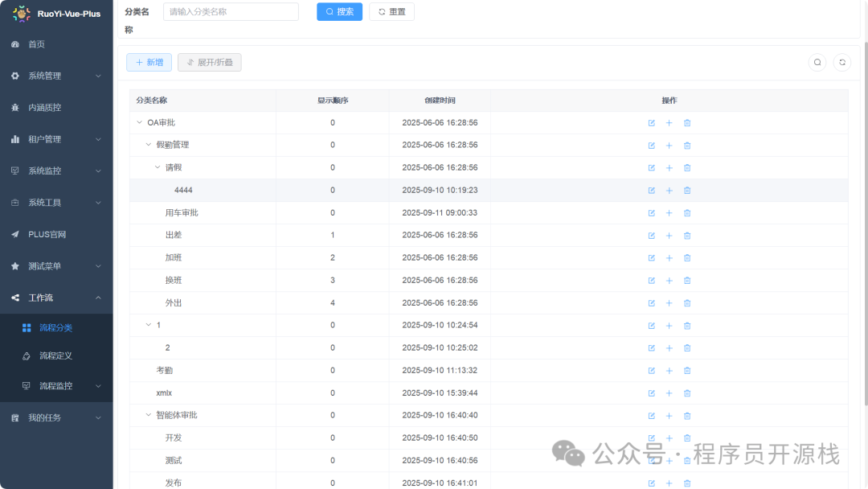Click the delete icon for 智能体审批 row
Image resolution: width=868 pixels, height=489 pixels.
(x=687, y=416)
